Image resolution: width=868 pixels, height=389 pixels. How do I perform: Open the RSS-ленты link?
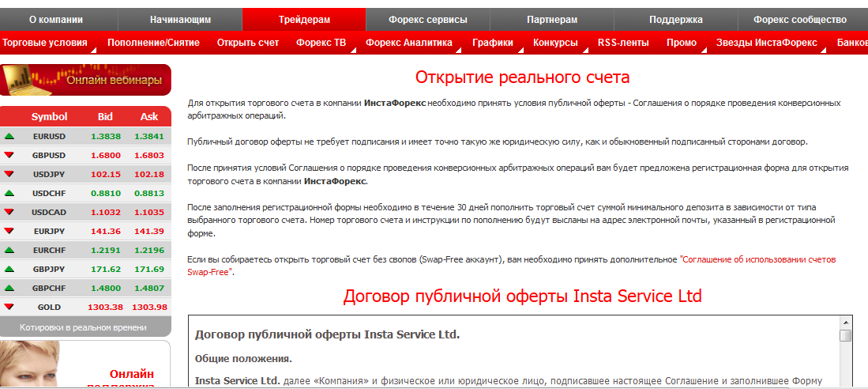click(x=623, y=43)
